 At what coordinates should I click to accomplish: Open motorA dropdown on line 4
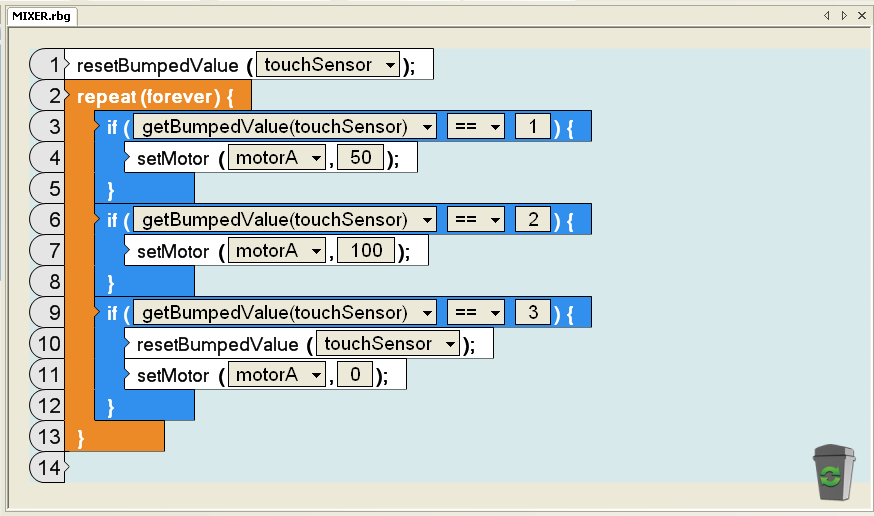pos(276,158)
